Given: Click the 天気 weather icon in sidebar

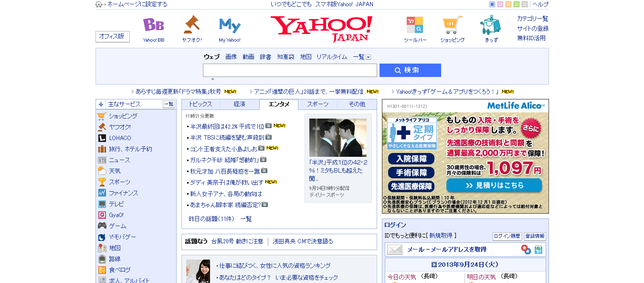Looking at the screenshot, I should (102, 171).
